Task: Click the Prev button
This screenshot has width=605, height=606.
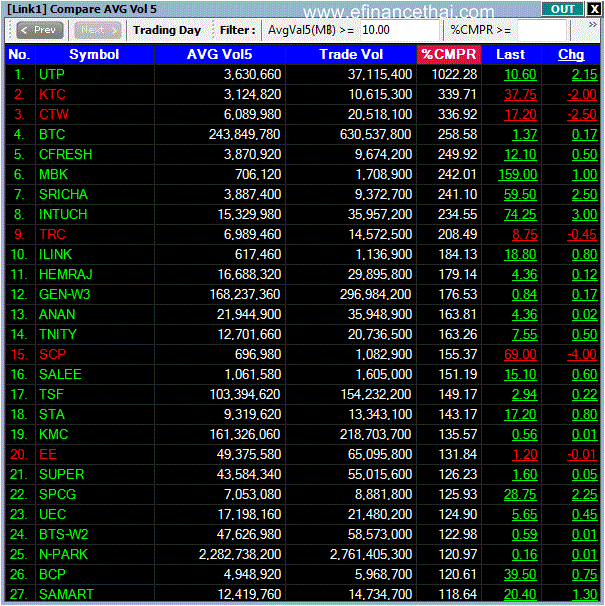Action: [x=40, y=30]
